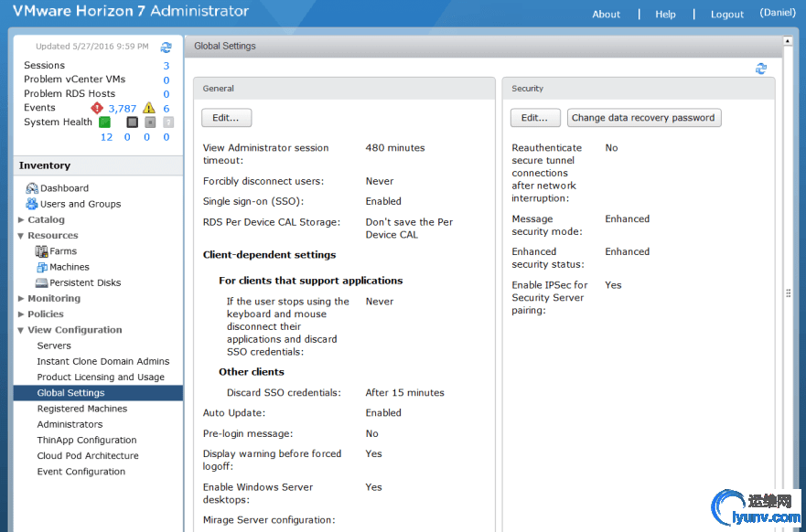Screen dimensions: 806x532
Task: Open Administrators under View Configuration
Action: [x=70, y=424]
